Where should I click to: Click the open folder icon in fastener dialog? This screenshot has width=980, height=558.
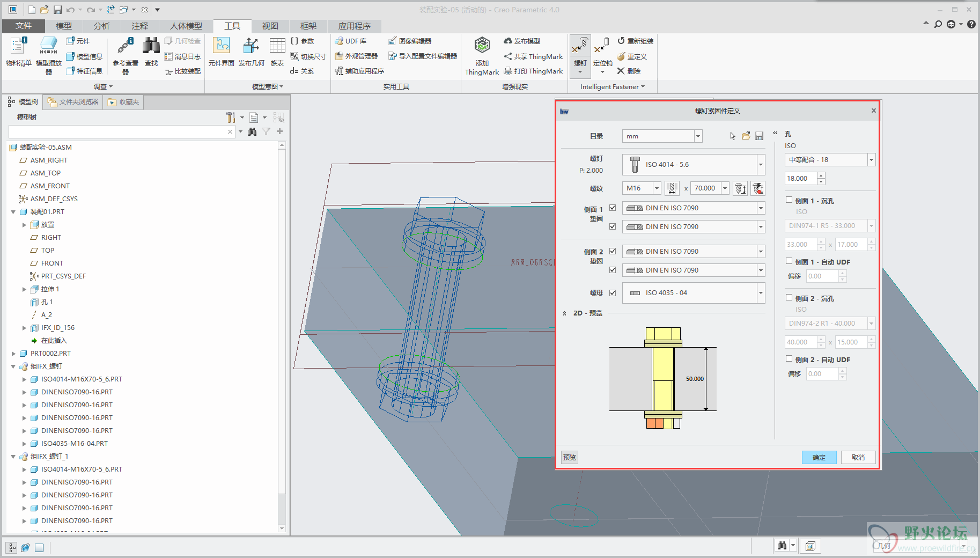746,136
